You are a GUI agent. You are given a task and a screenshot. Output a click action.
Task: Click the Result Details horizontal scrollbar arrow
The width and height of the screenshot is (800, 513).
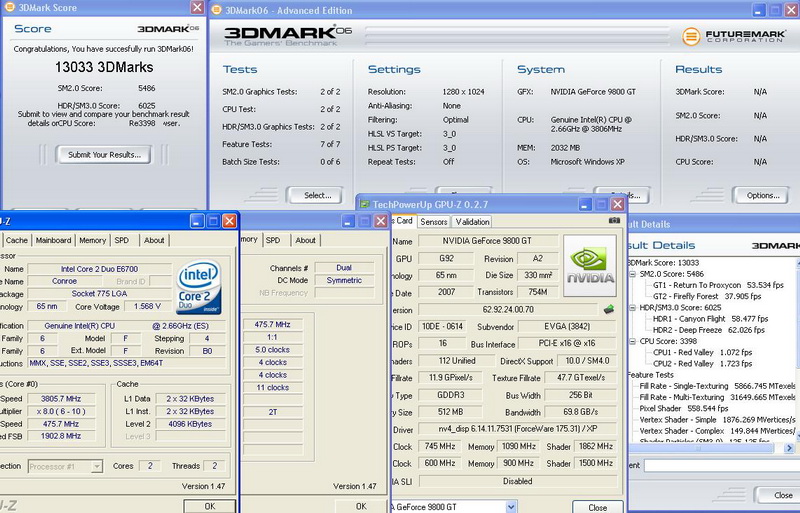click(789, 448)
